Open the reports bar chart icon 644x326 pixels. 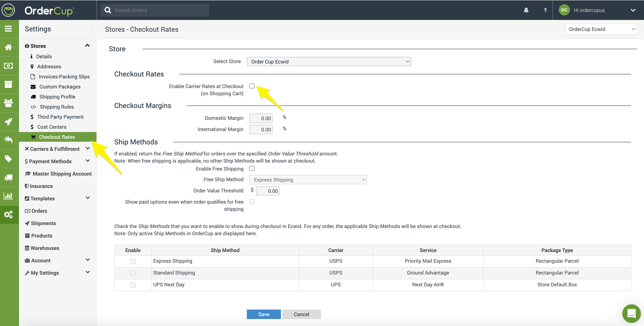point(9,196)
